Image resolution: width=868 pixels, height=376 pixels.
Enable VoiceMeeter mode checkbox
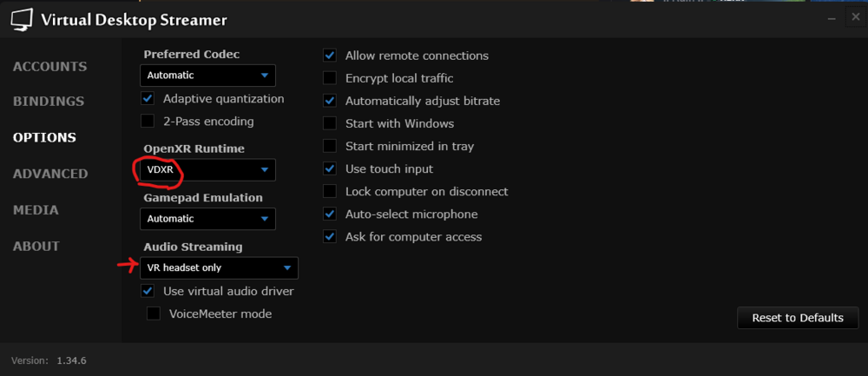pos(154,313)
